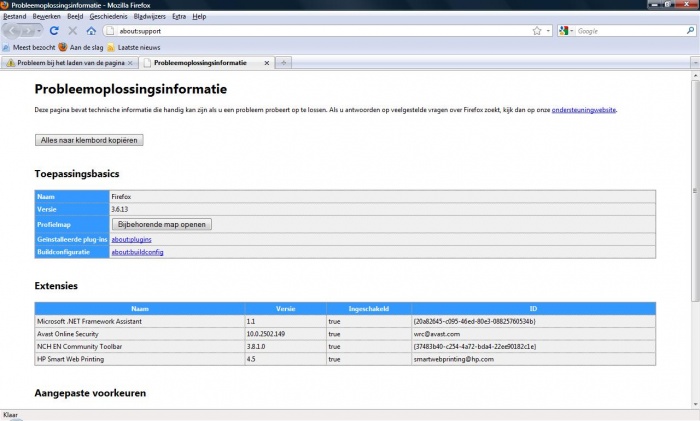Click the scrollbar down arrow
The height and width of the screenshot is (421, 700).
(695, 404)
